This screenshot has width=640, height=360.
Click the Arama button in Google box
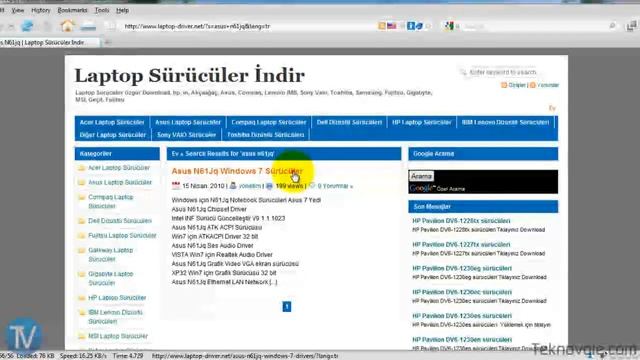(x=421, y=176)
